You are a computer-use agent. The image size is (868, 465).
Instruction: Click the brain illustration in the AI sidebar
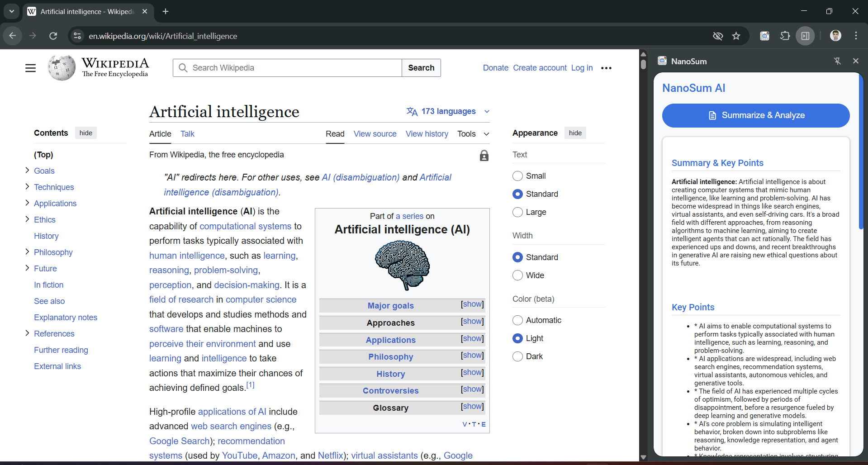click(x=402, y=265)
